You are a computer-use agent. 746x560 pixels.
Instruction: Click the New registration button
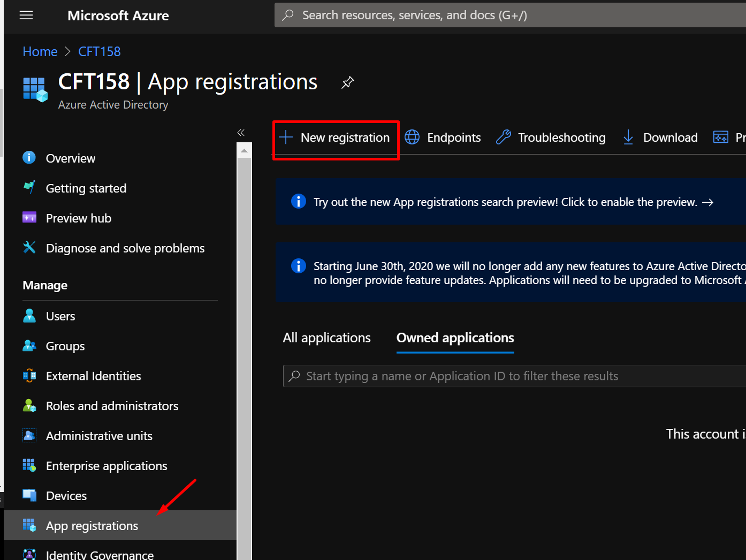pyautogui.click(x=336, y=138)
